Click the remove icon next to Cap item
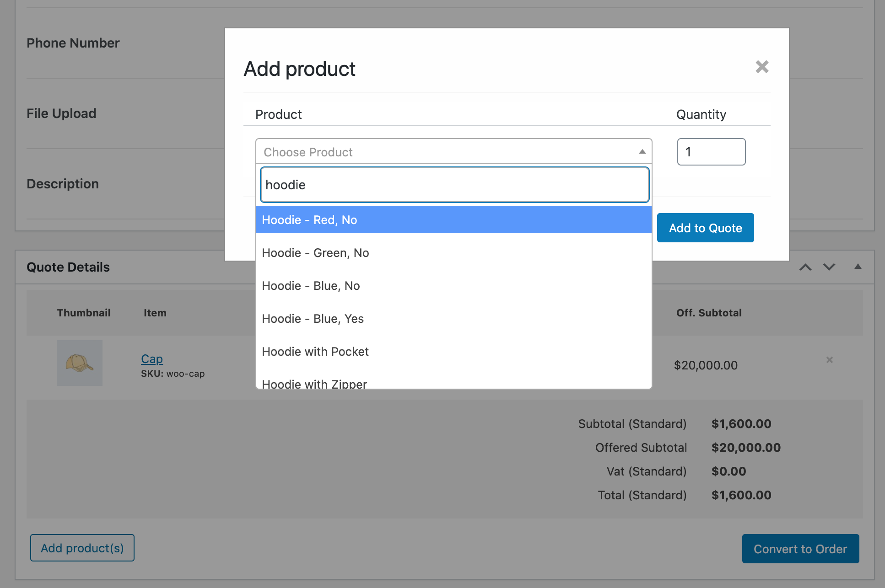Image resolution: width=885 pixels, height=588 pixels. click(x=830, y=359)
